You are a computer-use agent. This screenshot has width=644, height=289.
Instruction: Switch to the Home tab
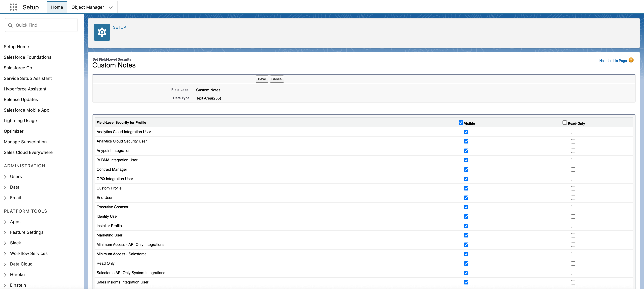(57, 7)
